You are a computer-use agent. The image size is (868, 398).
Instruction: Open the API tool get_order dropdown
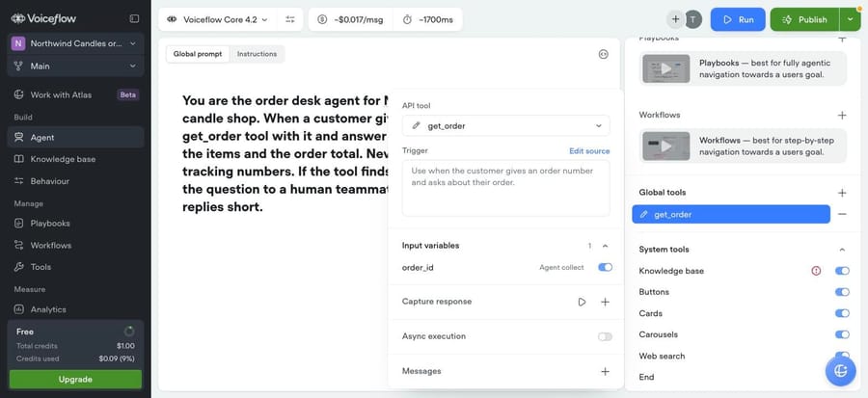pyautogui.click(x=506, y=126)
